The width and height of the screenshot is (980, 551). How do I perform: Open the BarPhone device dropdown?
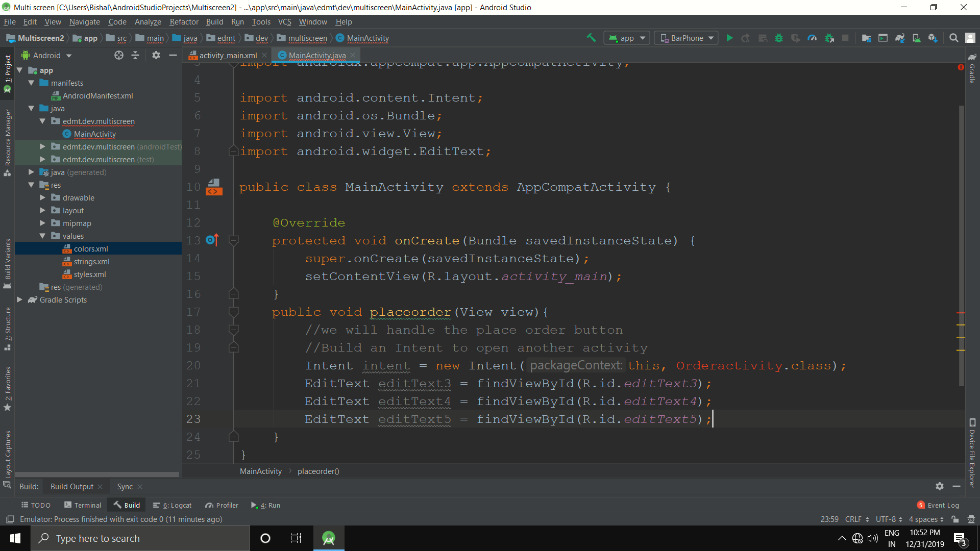pyautogui.click(x=687, y=38)
